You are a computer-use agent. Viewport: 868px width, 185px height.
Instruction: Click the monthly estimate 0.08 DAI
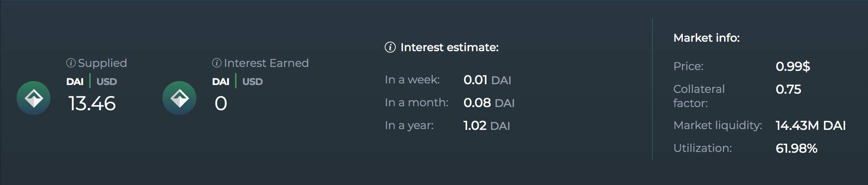point(489,103)
